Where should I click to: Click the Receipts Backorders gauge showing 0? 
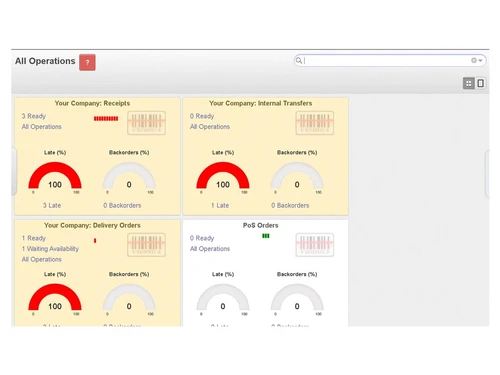(x=129, y=177)
